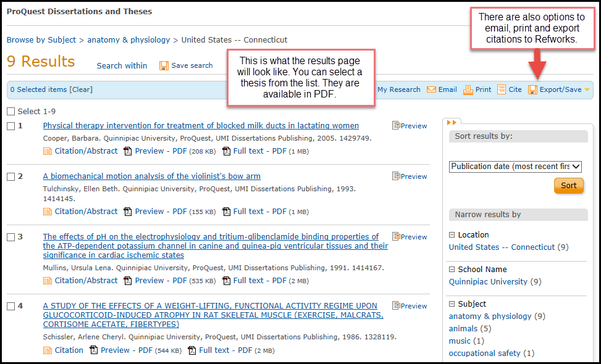Viewport: 601px width, 364px height.
Task: Click the Email envelope icon
Action: coord(431,89)
